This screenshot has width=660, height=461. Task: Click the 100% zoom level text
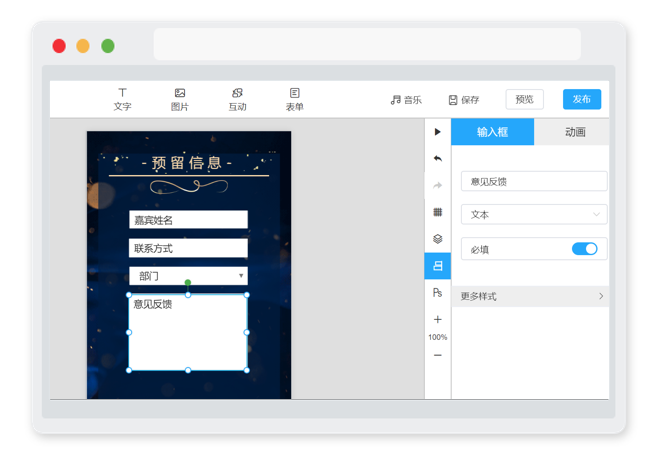(x=438, y=337)
